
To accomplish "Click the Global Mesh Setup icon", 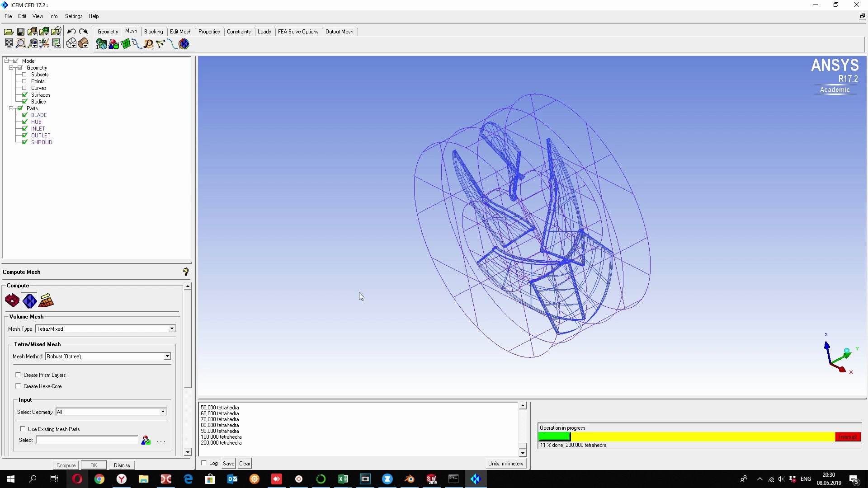I will click(101, 44).
